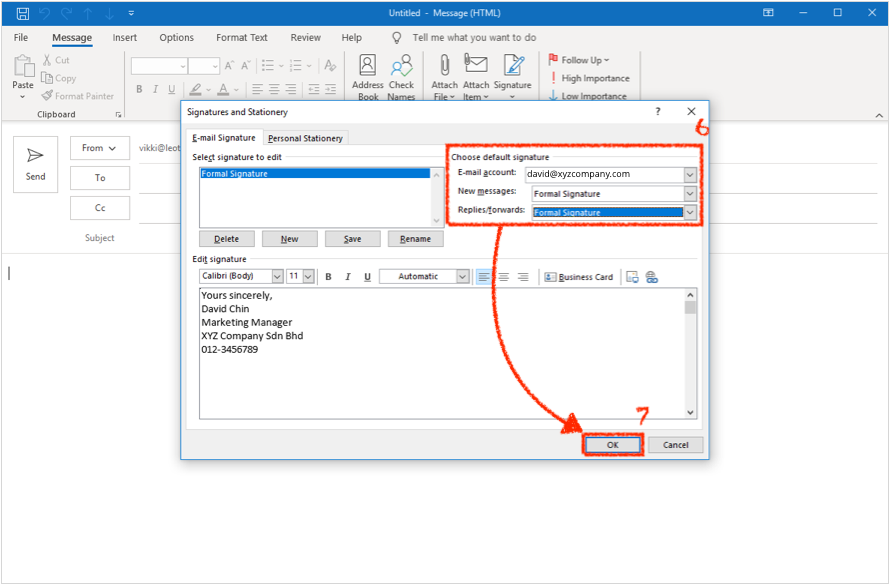Switch to the Personal Stationery tab
The image size is (889, 584).
pyautogui.click(x=305, y=139)
